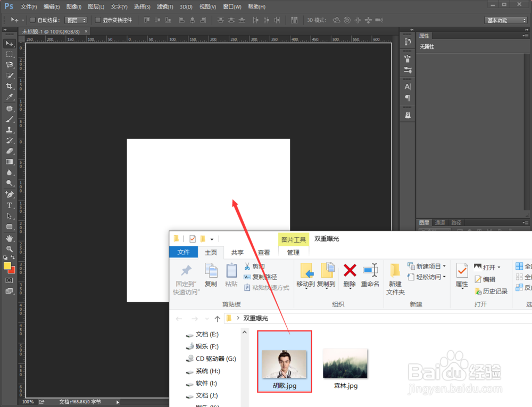Screen dimensions: 532x407
Task: Click the red background color swatch
Action: tap(13, 271)
